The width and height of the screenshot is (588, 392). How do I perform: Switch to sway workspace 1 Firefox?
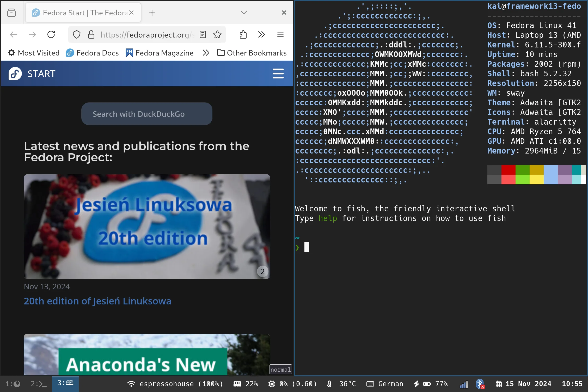[x=13, y=384]
